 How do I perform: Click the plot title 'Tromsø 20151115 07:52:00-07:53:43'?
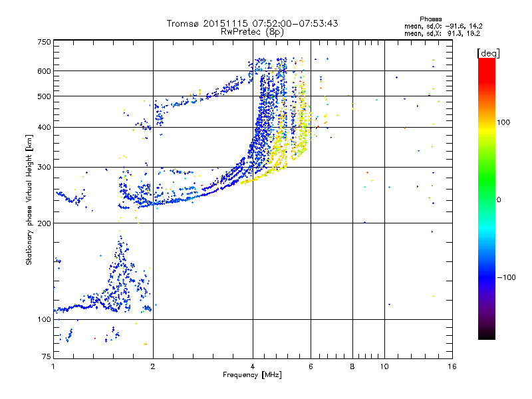click(252, 23)
